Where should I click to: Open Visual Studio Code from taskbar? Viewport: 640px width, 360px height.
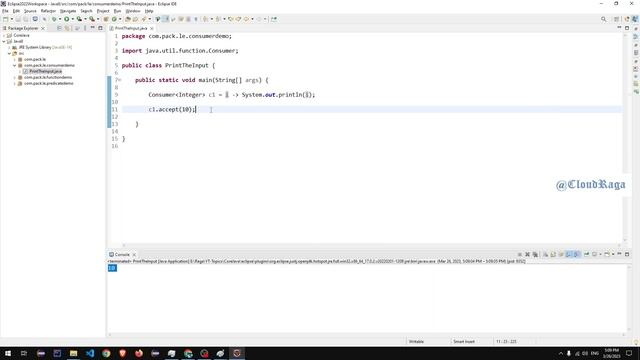90,353
